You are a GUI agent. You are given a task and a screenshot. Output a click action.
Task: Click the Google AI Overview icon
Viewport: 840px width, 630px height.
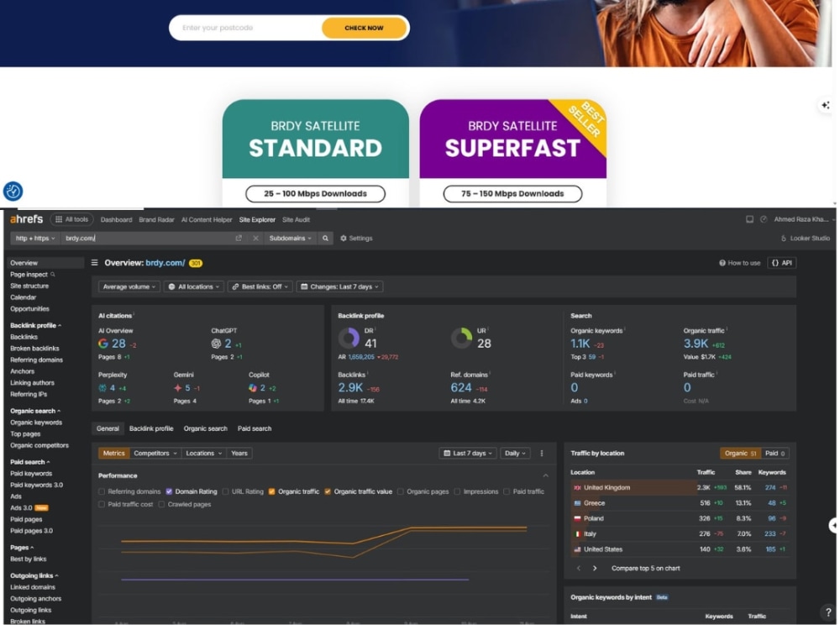click(103, 344)
